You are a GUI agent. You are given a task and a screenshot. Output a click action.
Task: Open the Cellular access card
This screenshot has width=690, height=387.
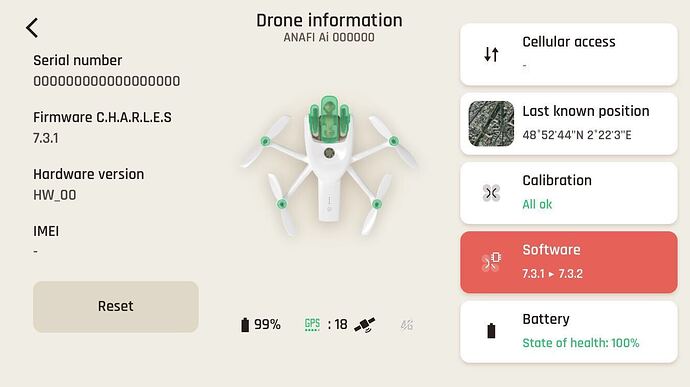tap(569, 55)
